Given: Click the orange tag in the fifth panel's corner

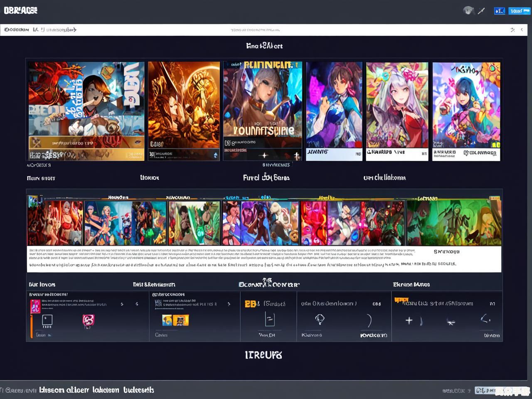Looking at the screenshot, I should 401,300.
